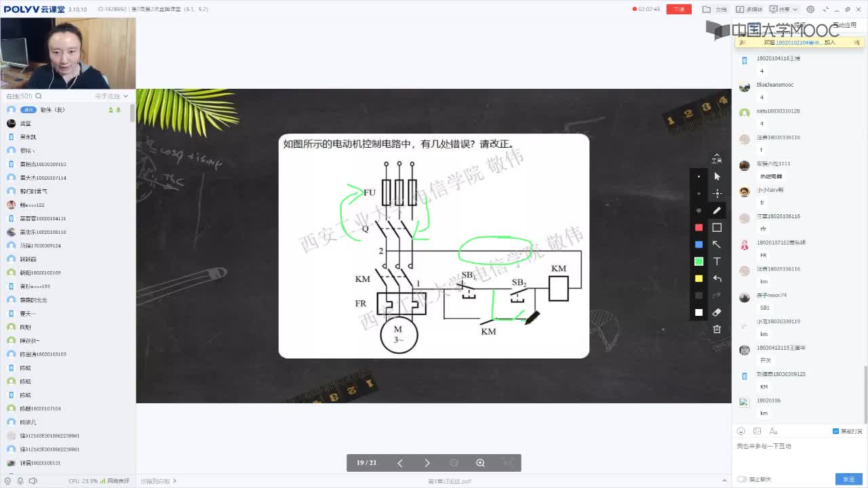This screenshot has height=488, width=868.
Task: Open chat font style options
Action: [x=773, y=431]
